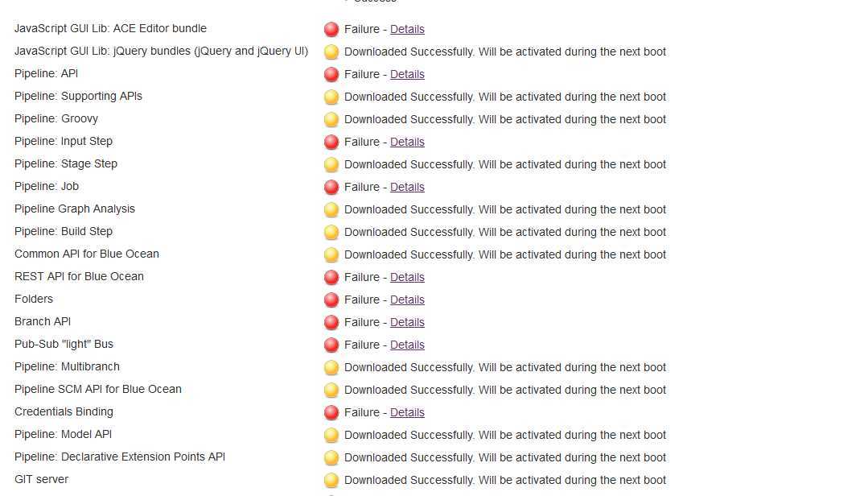Image resolution: width=868 pixels, height=496 pixels.
Task: Open Details link for Credentials Binding failure
Action: (407, 412)
